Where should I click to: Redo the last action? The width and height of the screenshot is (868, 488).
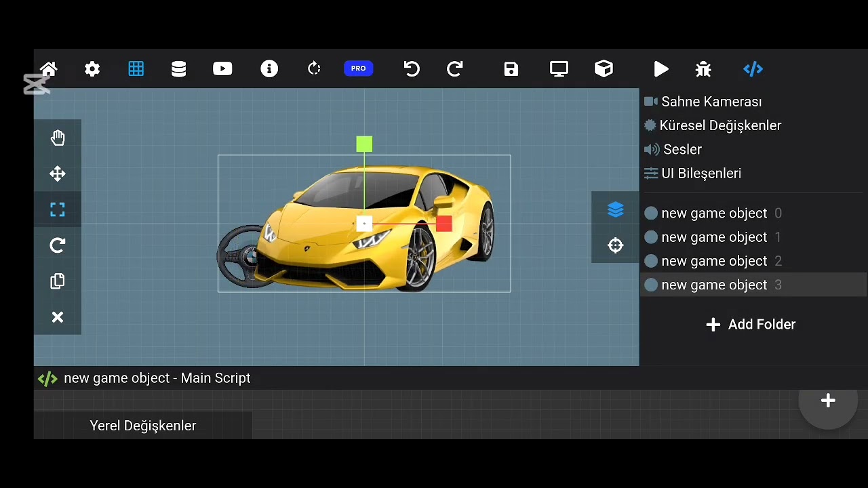click(455, 68)
